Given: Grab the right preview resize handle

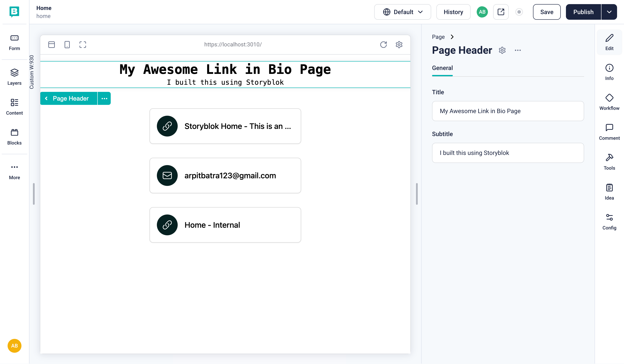Looking at the screenshot, I should (x=417, y=194).
